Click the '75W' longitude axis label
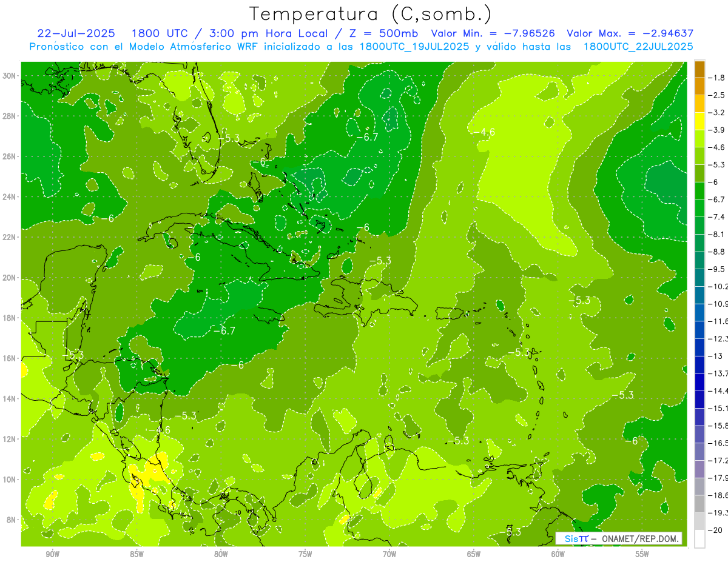Viewport: 728px width, 562px height. pyautogui.click(x=305, y=555)
